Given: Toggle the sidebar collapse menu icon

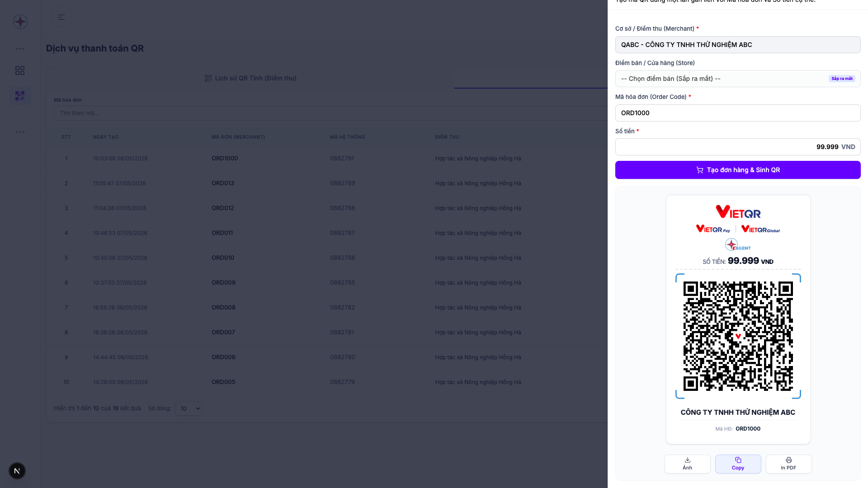Looking at the screenshot, I should click(61, 17).
